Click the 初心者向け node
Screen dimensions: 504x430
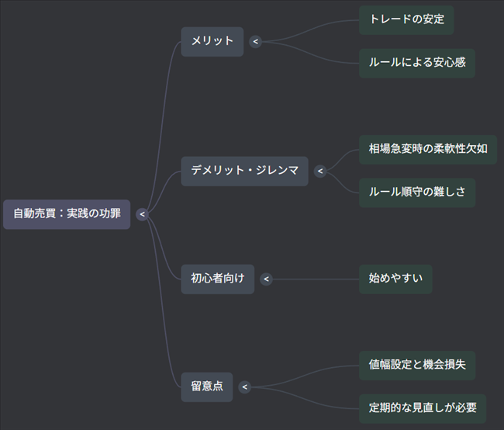click(217, 279)
